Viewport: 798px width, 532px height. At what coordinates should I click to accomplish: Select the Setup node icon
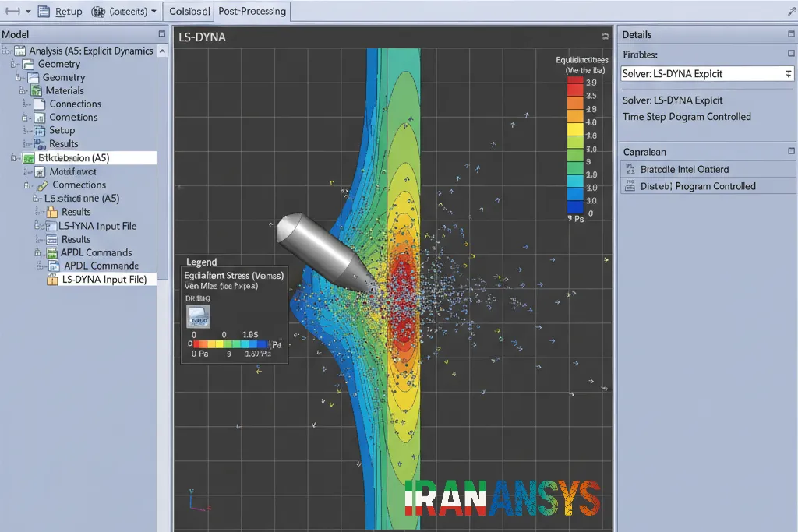click(40, 131)
